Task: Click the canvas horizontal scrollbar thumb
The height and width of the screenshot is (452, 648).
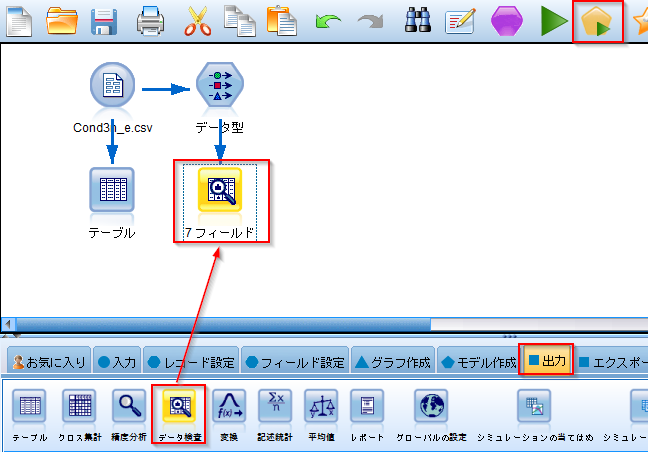Action: pos(223,324)
